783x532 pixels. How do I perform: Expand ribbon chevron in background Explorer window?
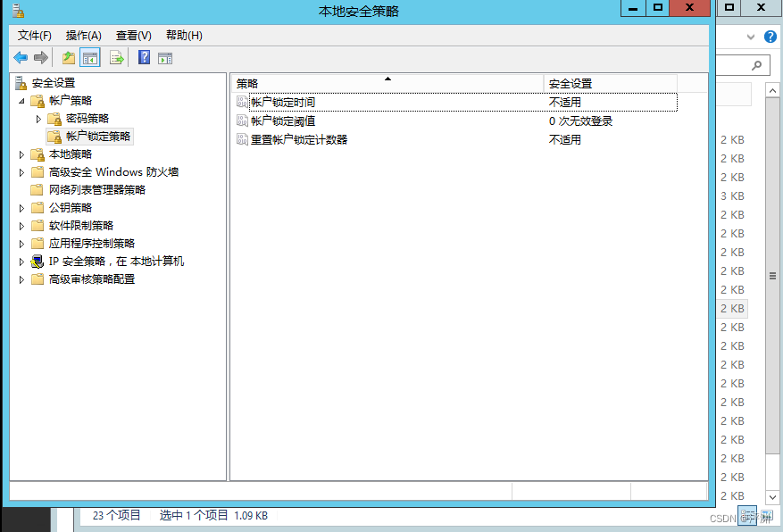tap(751, 37)
